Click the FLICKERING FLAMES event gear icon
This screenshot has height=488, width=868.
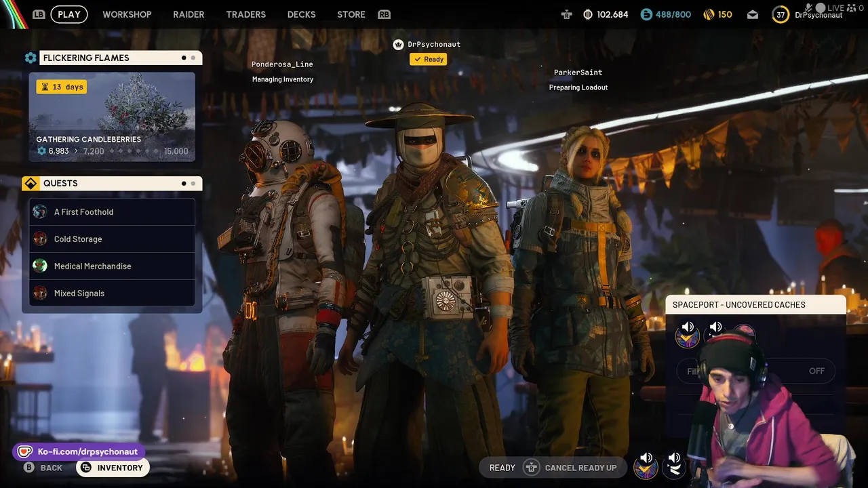[x=31, y=58]
